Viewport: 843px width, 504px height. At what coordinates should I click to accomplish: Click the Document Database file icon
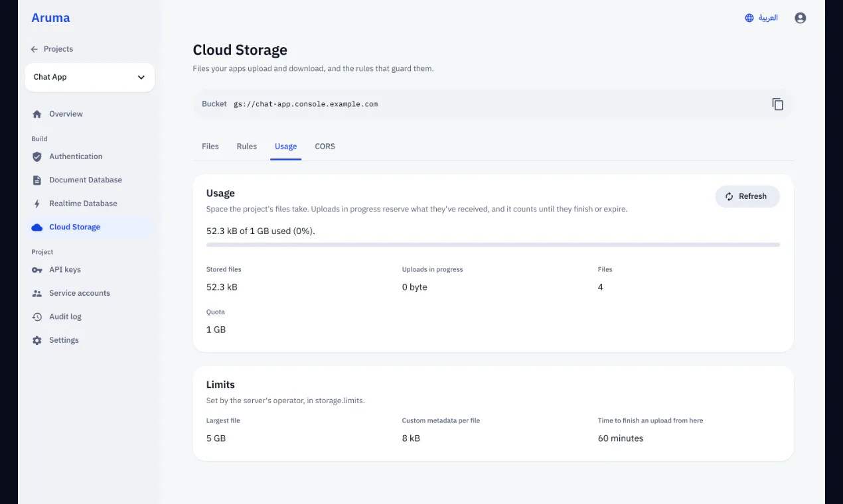click(x=37, y=180)
